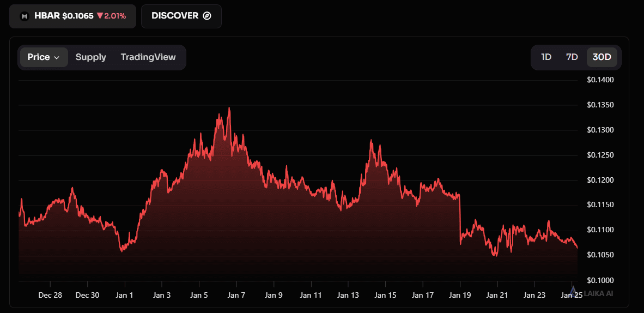Click the Jan 3 date label
The image size is (644, 313).
162,296
